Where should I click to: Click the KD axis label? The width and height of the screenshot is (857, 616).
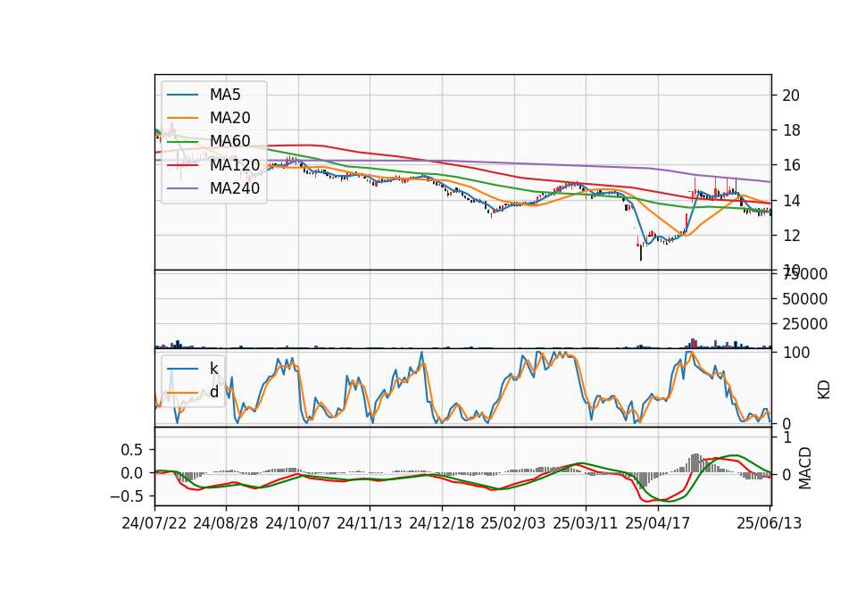[x=824, y=390]
